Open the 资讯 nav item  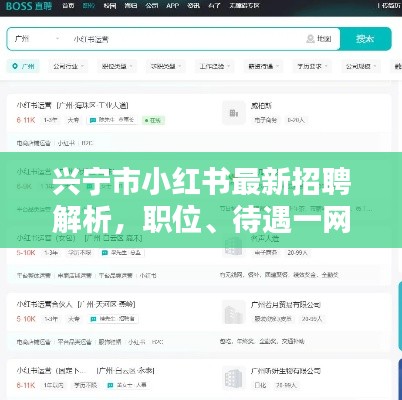193,6
